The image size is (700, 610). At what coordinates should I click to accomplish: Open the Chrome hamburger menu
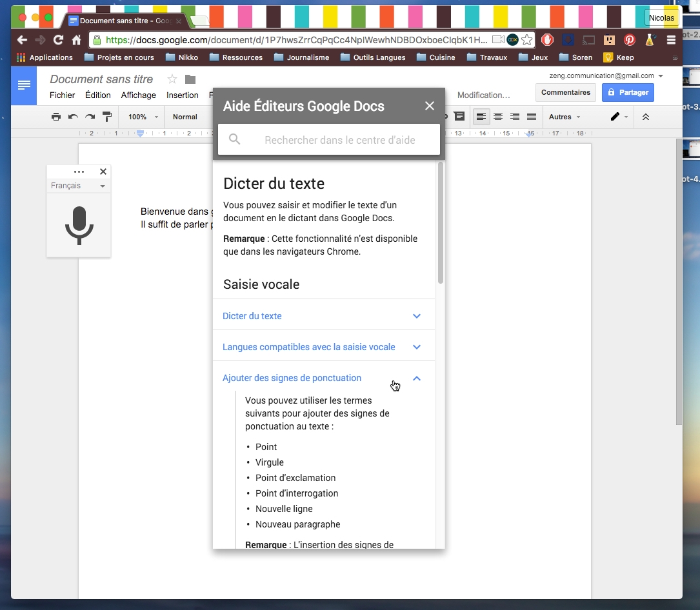point(671,40)
